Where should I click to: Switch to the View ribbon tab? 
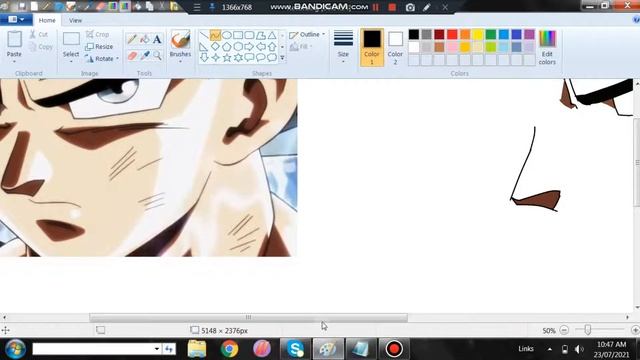pos(75,20)
